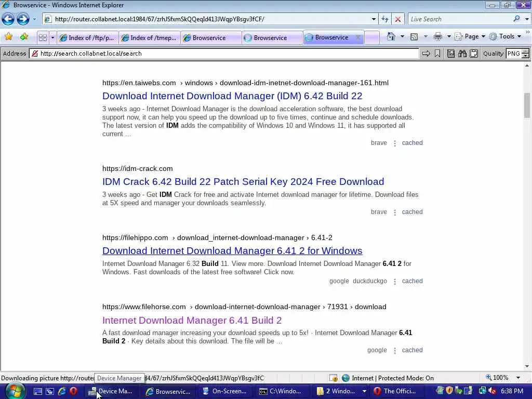Click the bookmarks book icon in Browservice bar
This screenshot has width=532, height=399.
pos(450,54)
